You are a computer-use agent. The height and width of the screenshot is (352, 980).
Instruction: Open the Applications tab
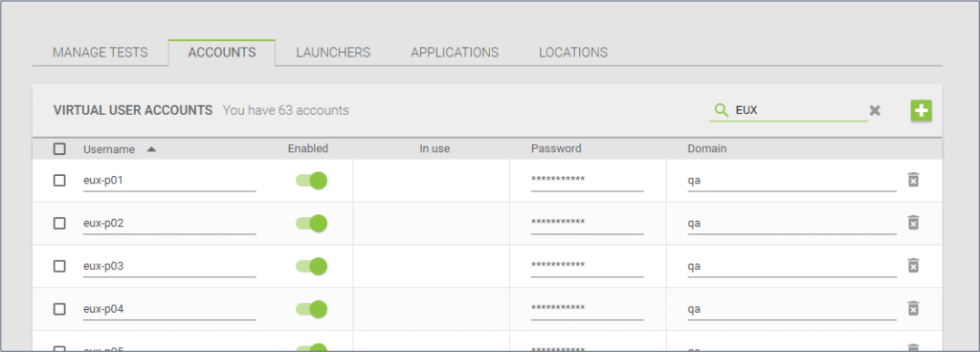click(455, 53)
